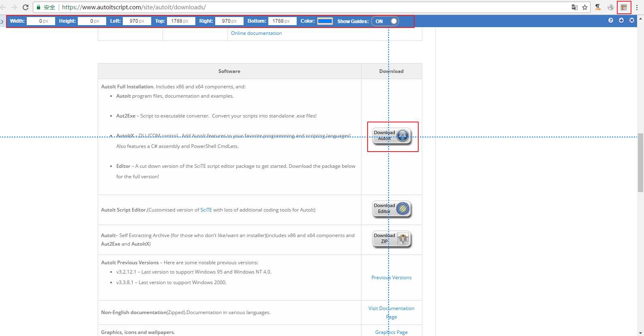Click the browser address bar URL
The image size is (644, 336).
coord(134,7)
